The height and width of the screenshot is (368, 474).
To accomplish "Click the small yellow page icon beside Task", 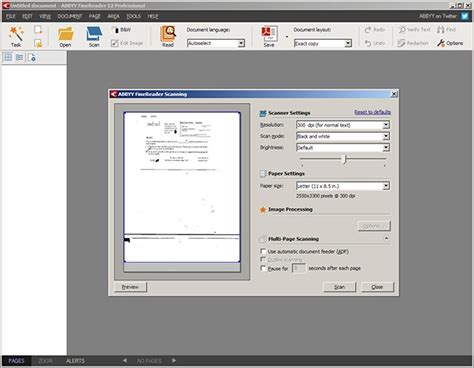I will click(38, 43).
